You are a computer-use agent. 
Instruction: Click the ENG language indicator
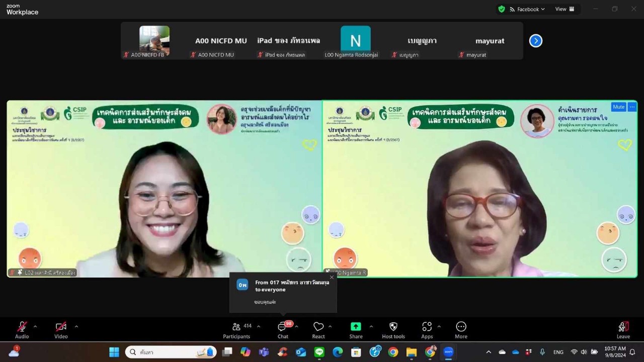pyautogui.click(x=558, y=352)
